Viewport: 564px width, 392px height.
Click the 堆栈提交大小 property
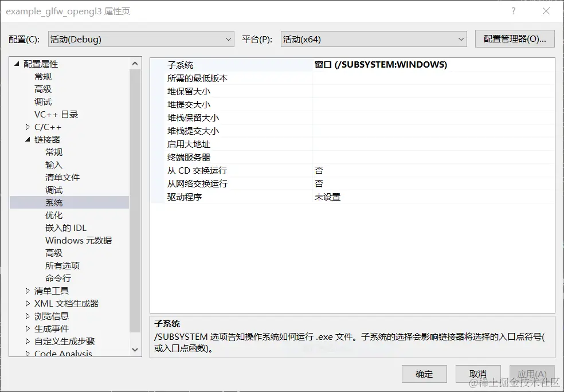point(193,131)
